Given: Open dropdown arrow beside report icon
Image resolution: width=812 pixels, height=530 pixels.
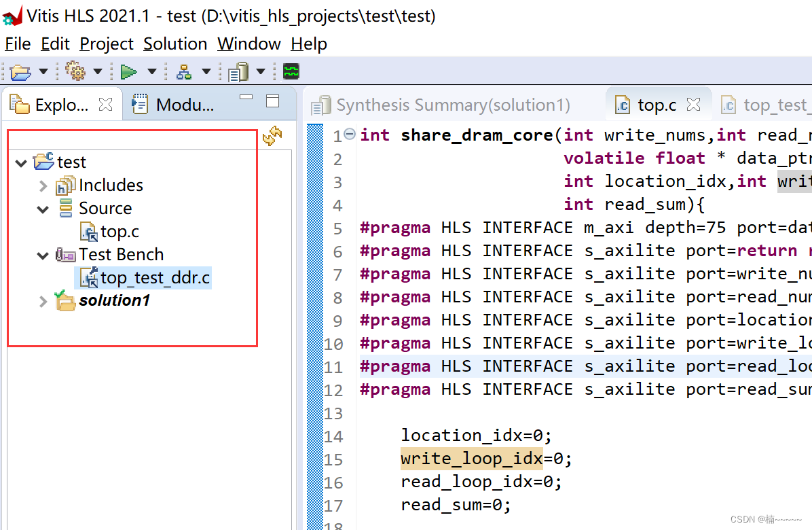Looking at the screenshot, I should tap(261, 71).
